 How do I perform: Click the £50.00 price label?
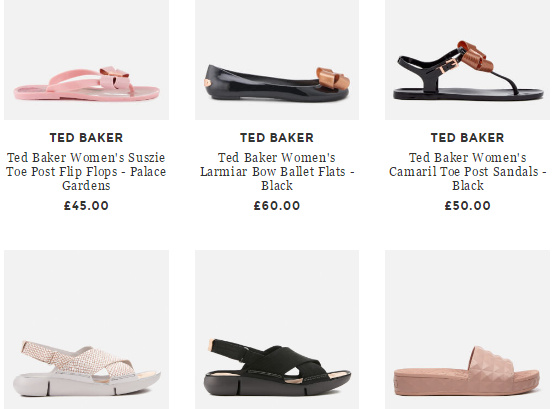click(467, 206)
